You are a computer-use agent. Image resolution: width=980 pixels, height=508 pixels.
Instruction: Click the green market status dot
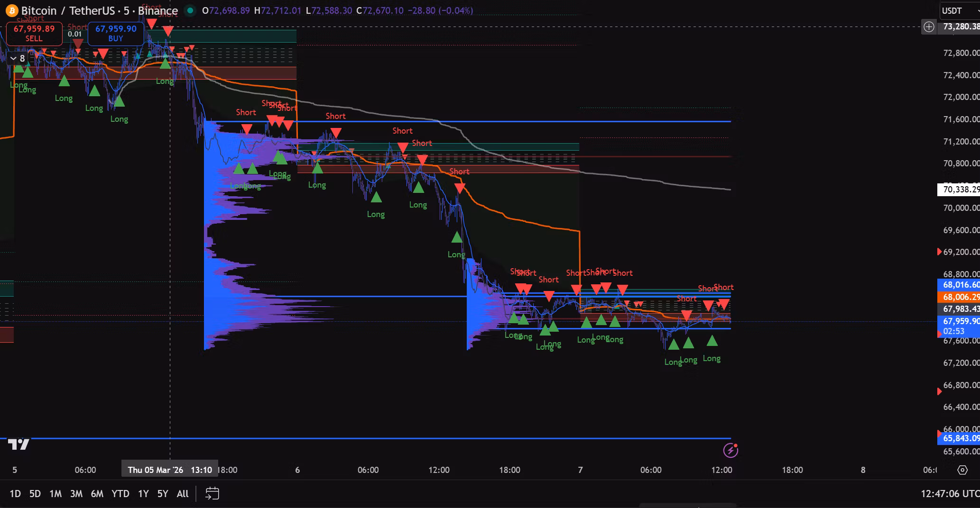coord(190,10)
